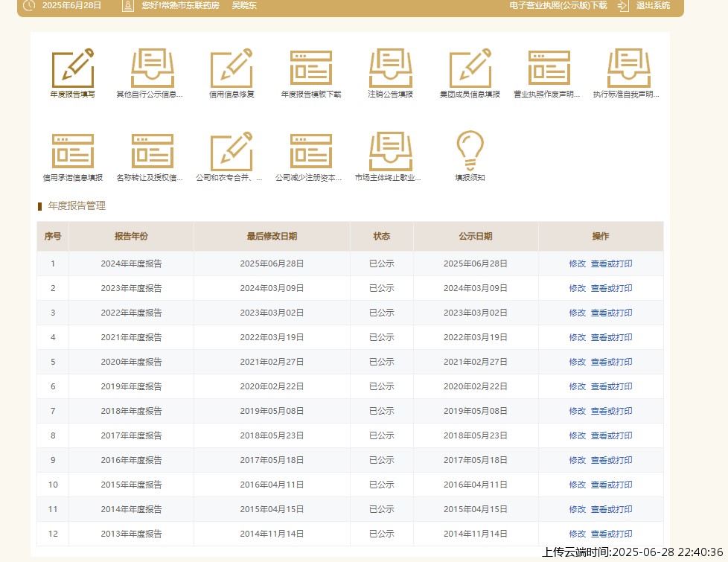Open the 公司减少注册资本 icon
728x562 pixels.
coord(311,151)
